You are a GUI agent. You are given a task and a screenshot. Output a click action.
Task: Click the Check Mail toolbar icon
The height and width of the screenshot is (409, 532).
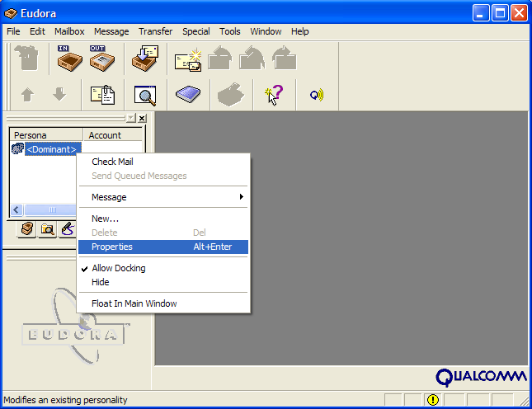click(145, 59)
